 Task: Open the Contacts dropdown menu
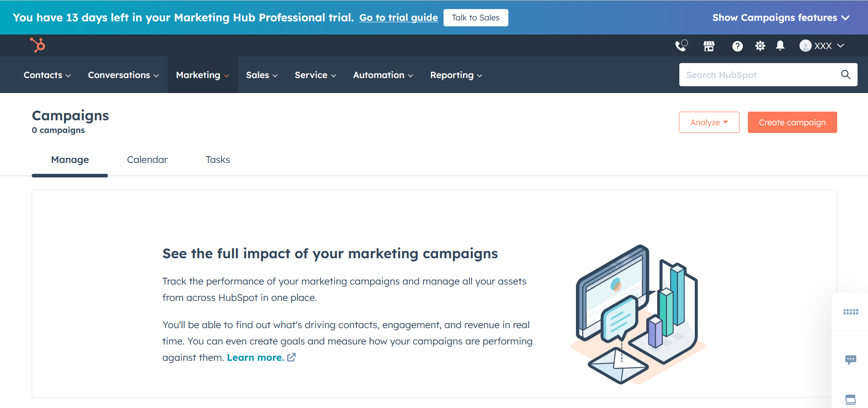coord(47,75)
